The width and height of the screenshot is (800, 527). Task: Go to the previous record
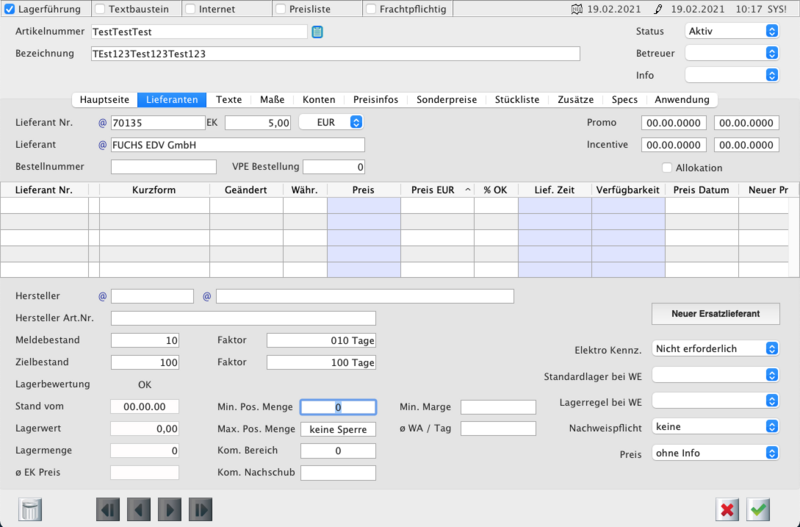tap(139, 509)
